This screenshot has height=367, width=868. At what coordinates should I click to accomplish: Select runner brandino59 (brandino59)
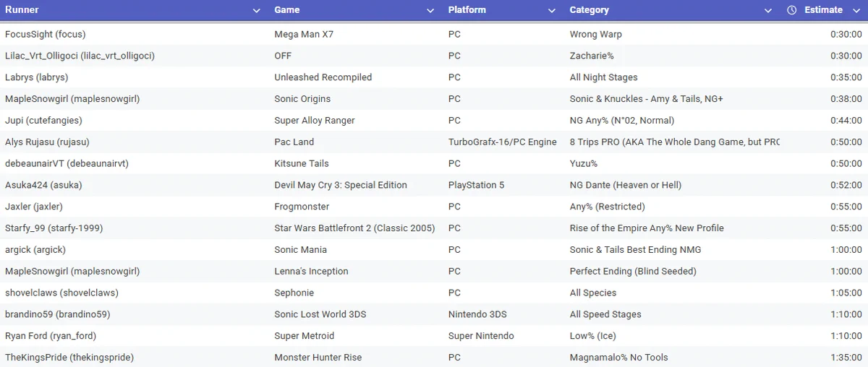[57, 315]
